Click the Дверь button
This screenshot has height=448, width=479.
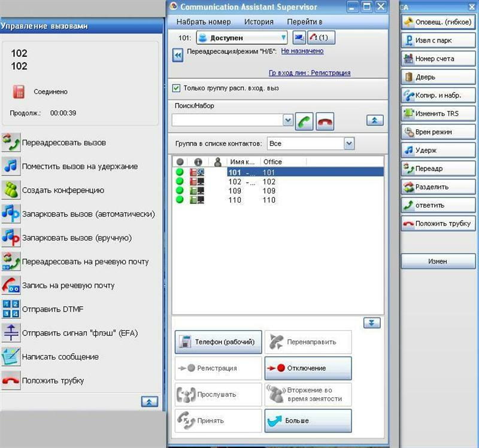pos(438,77)
